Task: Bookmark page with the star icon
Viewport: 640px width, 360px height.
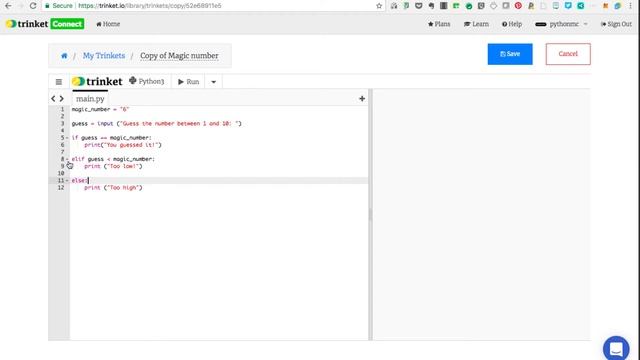Action: pos(379,6)
